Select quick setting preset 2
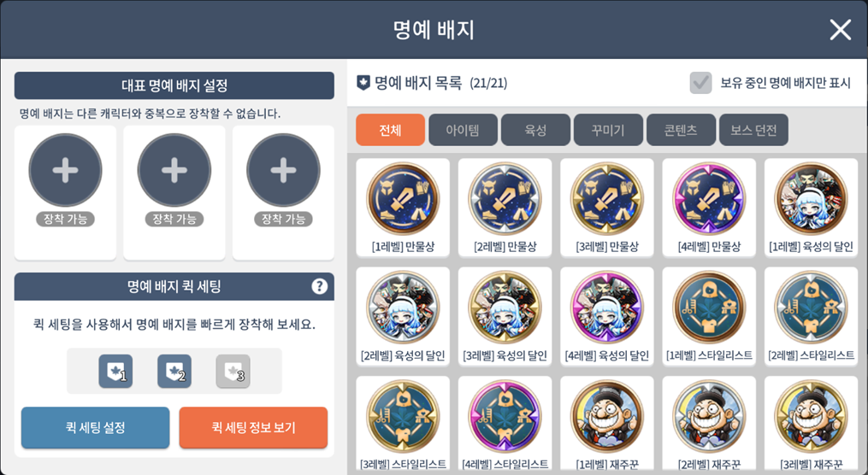Viewport: 868px width, 475px height. pos(174,371)
